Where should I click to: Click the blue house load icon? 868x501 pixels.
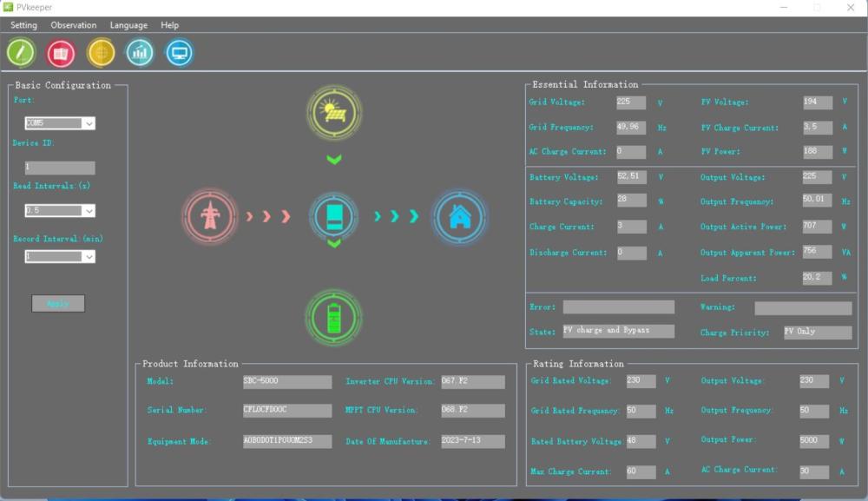[459, 217]
